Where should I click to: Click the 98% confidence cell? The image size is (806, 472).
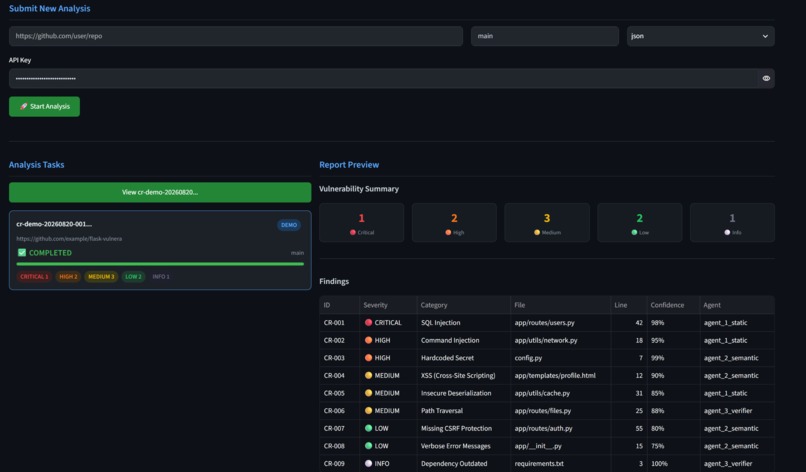[x=672, y=322]
